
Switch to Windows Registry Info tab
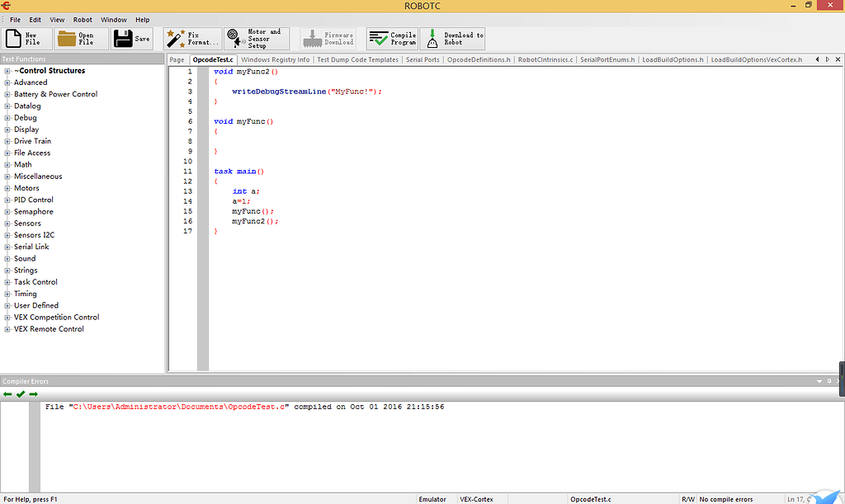[x=276, y=59]
